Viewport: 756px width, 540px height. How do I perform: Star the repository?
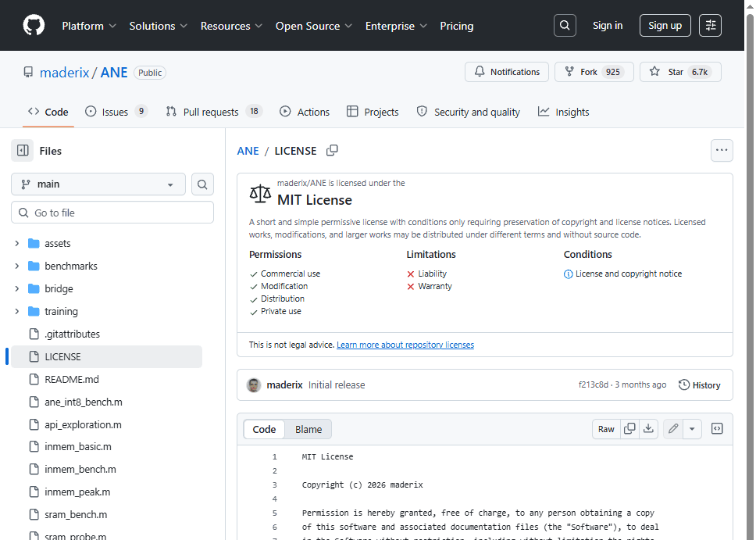tap(680, 72)
